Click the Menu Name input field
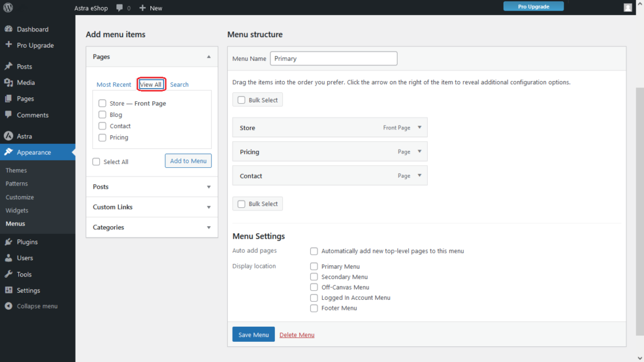The width and height of the screenshot is (644, 362). coord(333,58)
